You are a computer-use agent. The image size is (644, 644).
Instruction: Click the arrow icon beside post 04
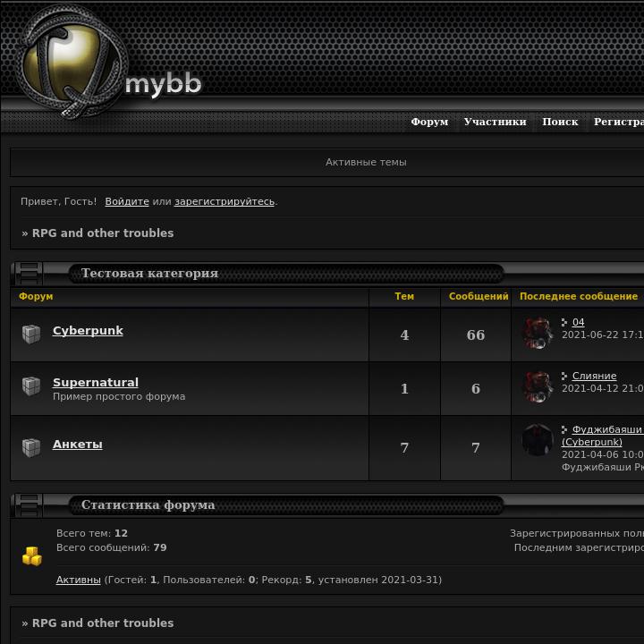564,322
